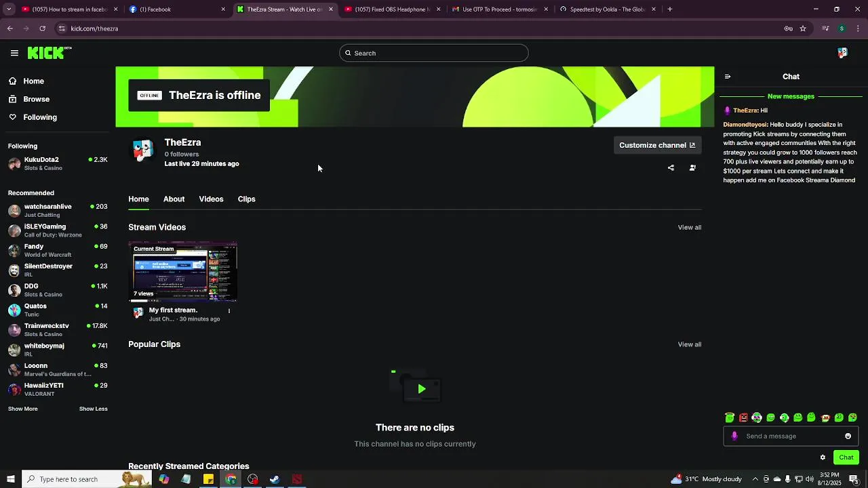Open Trainwreckstv recommended channel

[58, 329]
